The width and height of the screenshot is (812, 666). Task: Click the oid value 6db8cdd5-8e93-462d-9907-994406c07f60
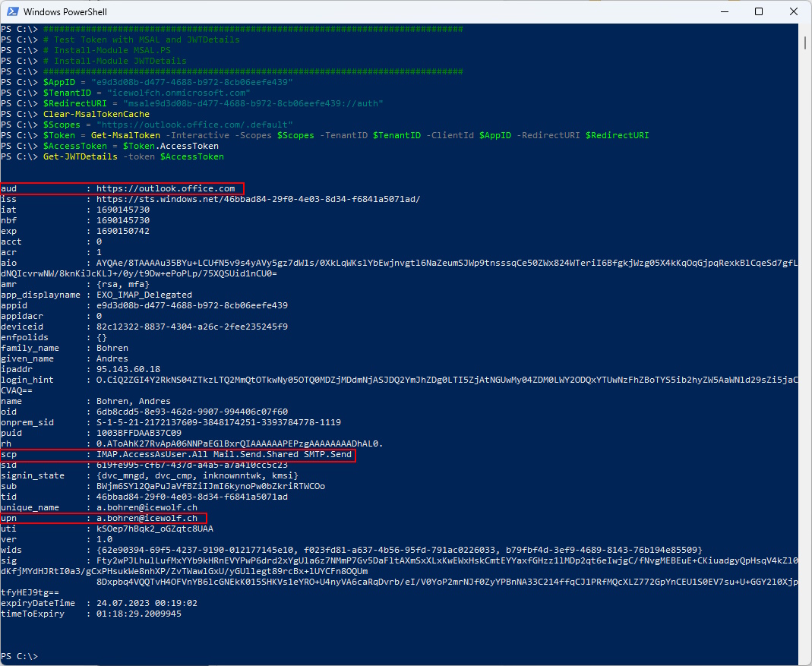coord(192,412)
